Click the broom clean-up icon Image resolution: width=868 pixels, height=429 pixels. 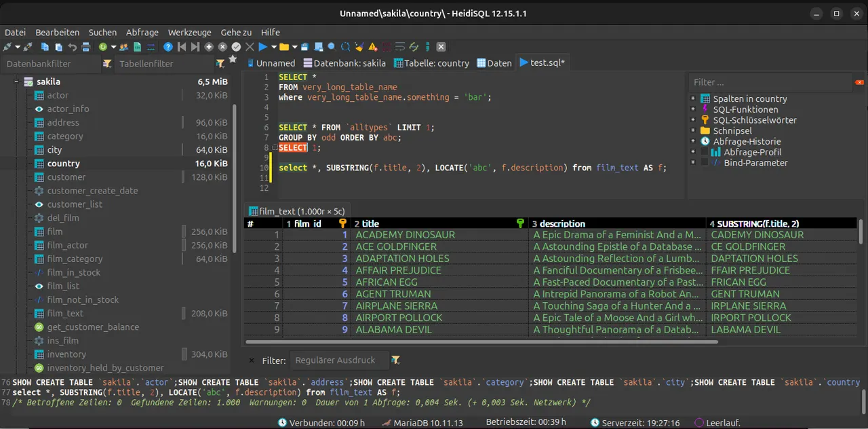(x=359, y=47)
